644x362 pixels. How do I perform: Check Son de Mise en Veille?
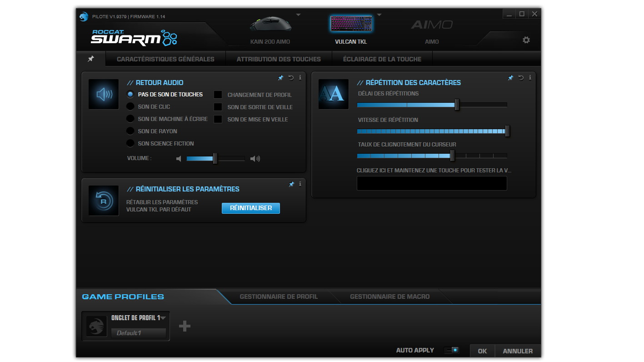pyautogui.click(x=218, y=119)
